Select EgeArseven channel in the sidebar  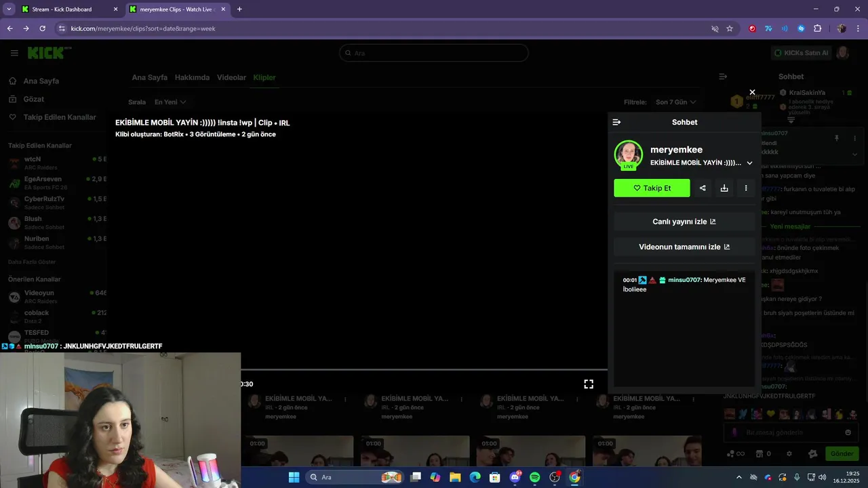coord(57,182)
